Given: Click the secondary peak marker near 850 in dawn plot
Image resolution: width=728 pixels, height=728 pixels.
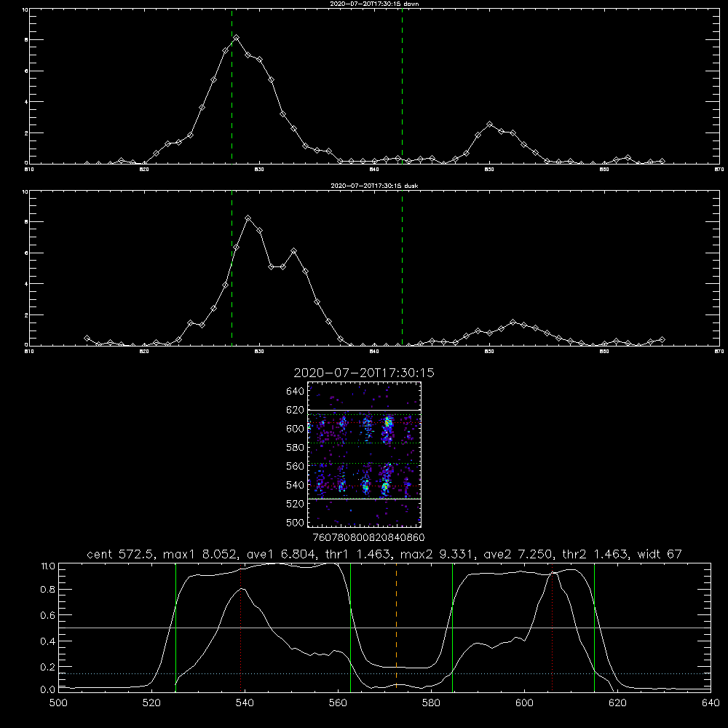Looking at the screenshot, I should (x=489, y=124).
